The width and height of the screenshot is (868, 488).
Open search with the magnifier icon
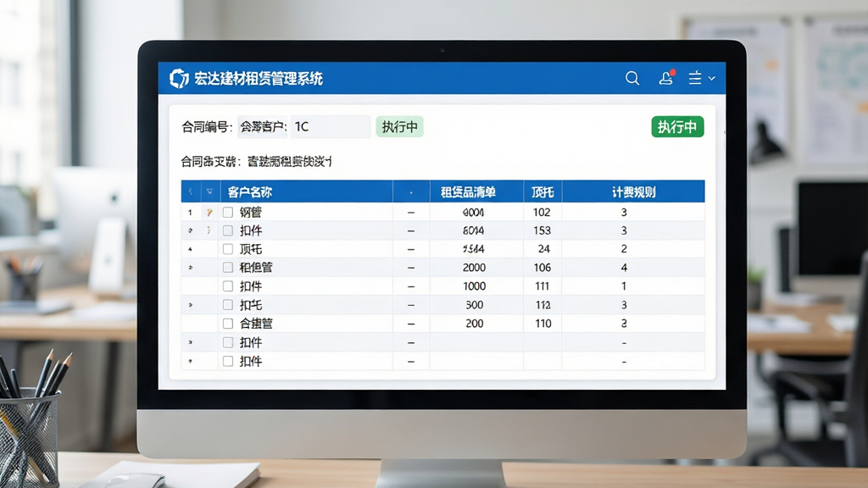pyautogui.click(x=632, y=79)
